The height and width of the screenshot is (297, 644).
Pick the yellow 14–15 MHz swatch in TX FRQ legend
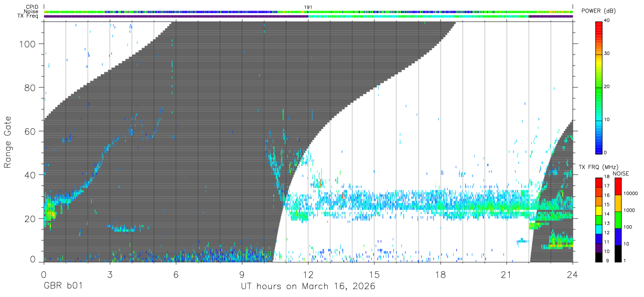point(598,211)
